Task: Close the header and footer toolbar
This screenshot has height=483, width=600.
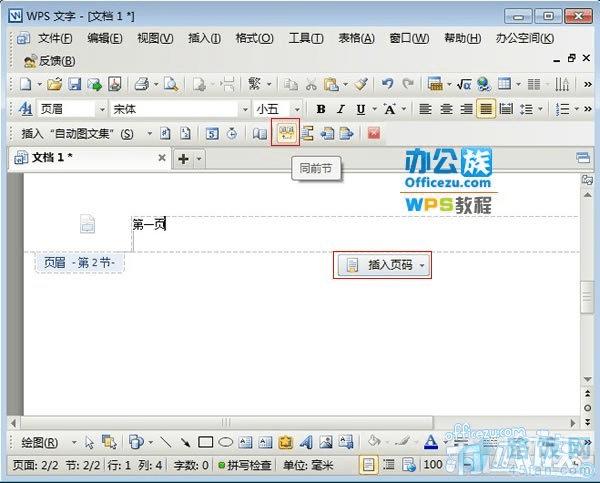Action: point(373,133)
